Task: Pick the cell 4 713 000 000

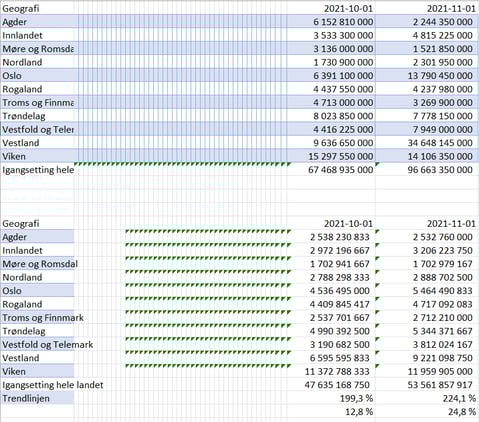Action: (343, 103)
